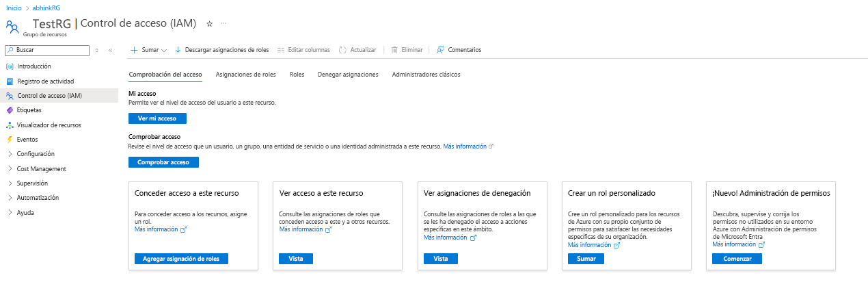This screenshot has width=868, height=308.
Task: Expand the Cost Management section
Action: [x=10, y=169]
